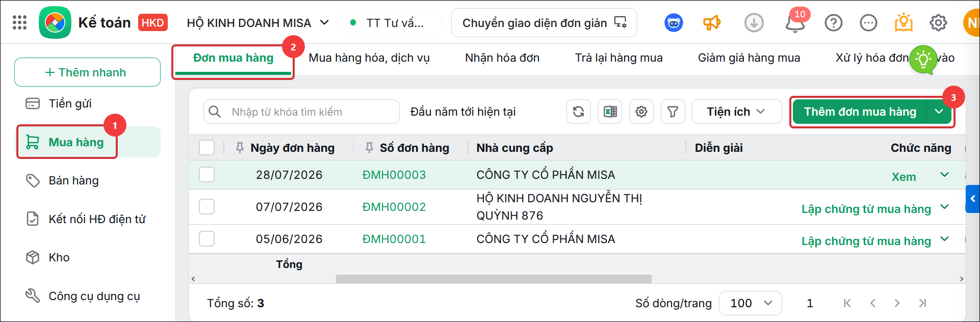The image size is (980, 322).
Task: Open arrow beside Thêm đơn mua hàng
Action: coord(939,112)
